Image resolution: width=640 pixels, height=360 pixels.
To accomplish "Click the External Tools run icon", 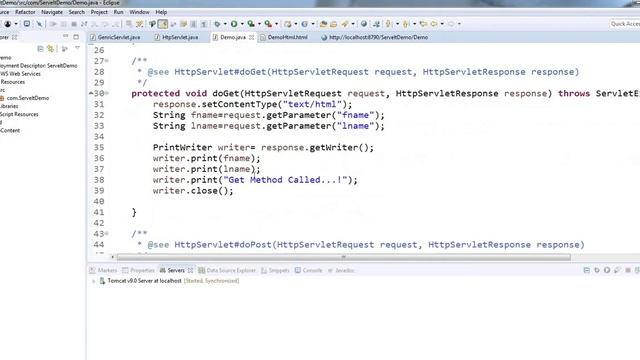I will coord(268,24).
